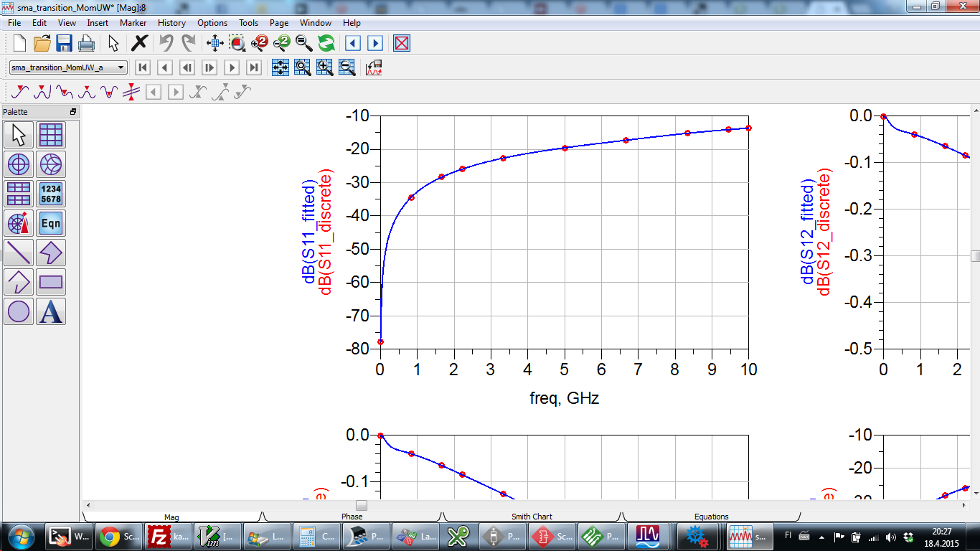Switch to the Equations page tab
Viewport: 980px width, 551px height.
point(712,517)
